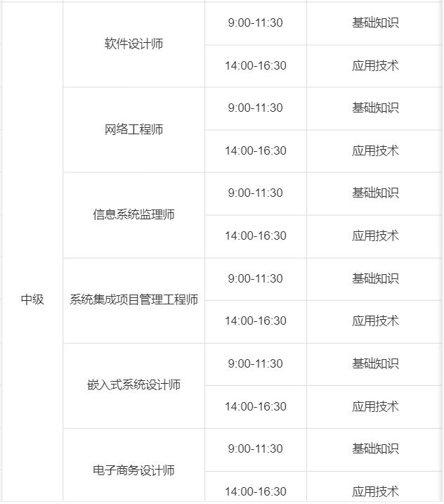This screenshot has width=444, height=504.
Task: Click 9:00-11:30 time for 软件设计师
Action: tap(256, 22)
